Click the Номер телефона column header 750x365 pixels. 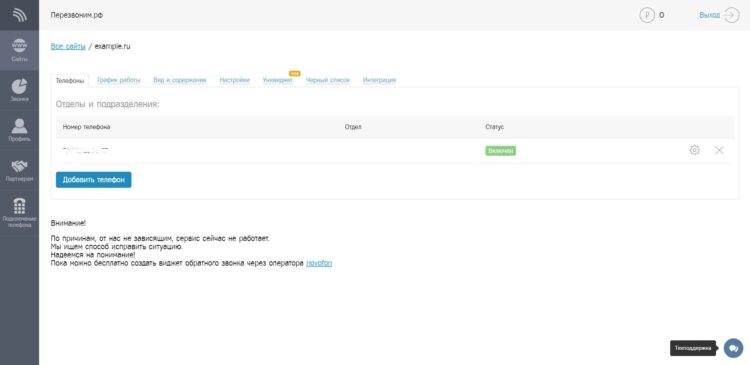coord(87,127)
